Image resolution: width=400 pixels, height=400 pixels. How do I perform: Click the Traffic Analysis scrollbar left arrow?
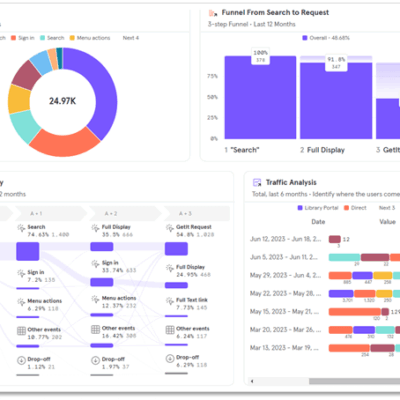click(x=252, y=381)
